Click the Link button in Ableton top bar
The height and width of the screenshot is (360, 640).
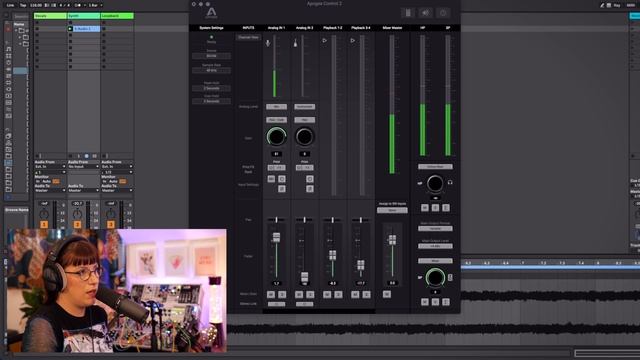point(10,5)
